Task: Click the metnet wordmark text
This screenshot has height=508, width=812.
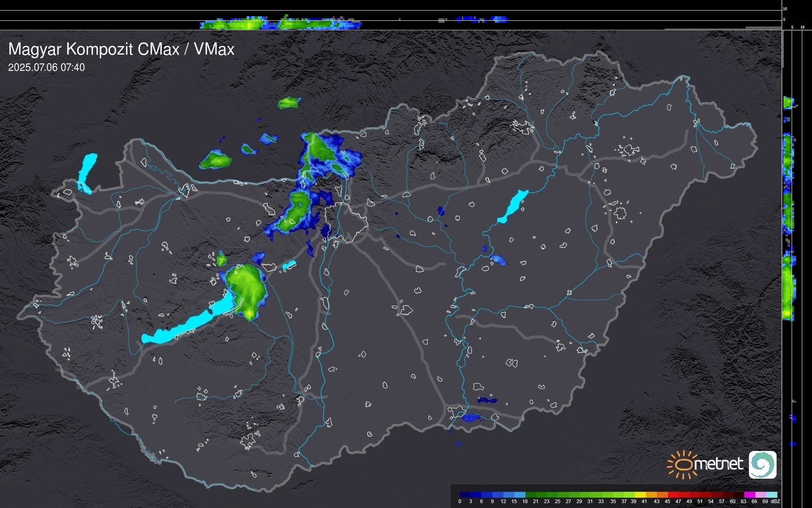Action: click(x=718, y=464)
